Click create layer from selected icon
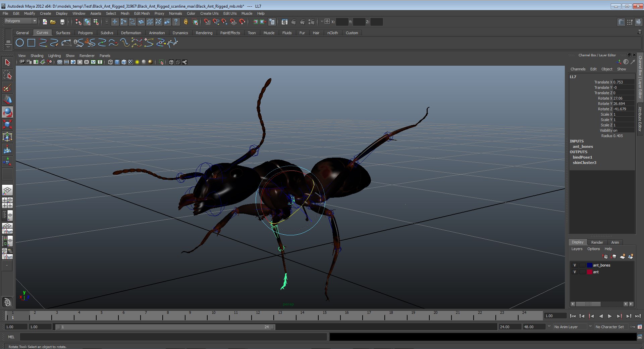 click(x=631, y=256)
